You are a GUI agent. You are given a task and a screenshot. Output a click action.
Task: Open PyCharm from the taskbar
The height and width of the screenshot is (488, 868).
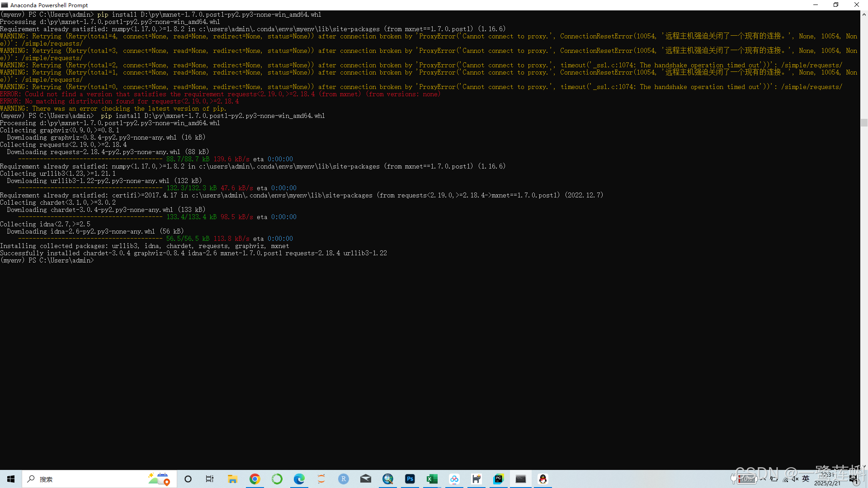coord(498,479)
